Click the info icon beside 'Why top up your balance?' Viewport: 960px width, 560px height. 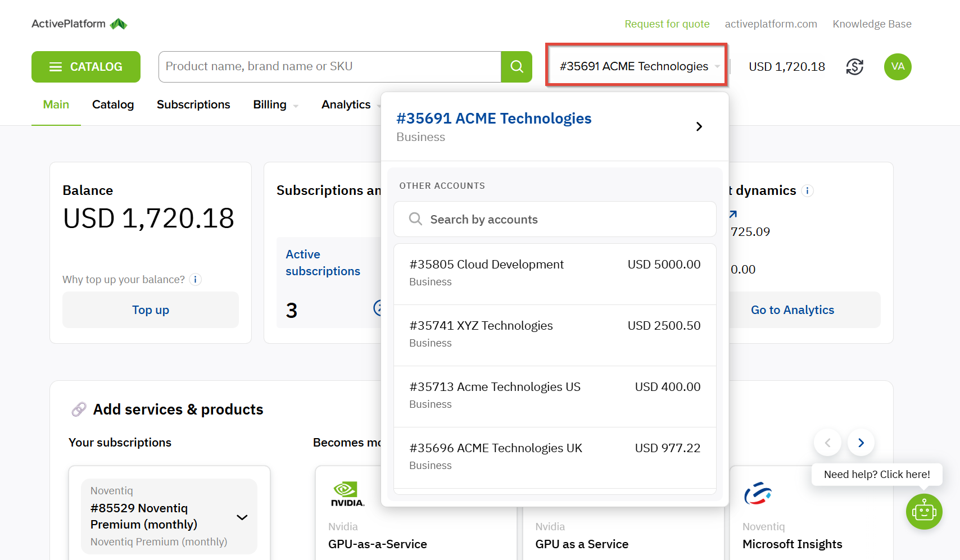pos(195,280)
